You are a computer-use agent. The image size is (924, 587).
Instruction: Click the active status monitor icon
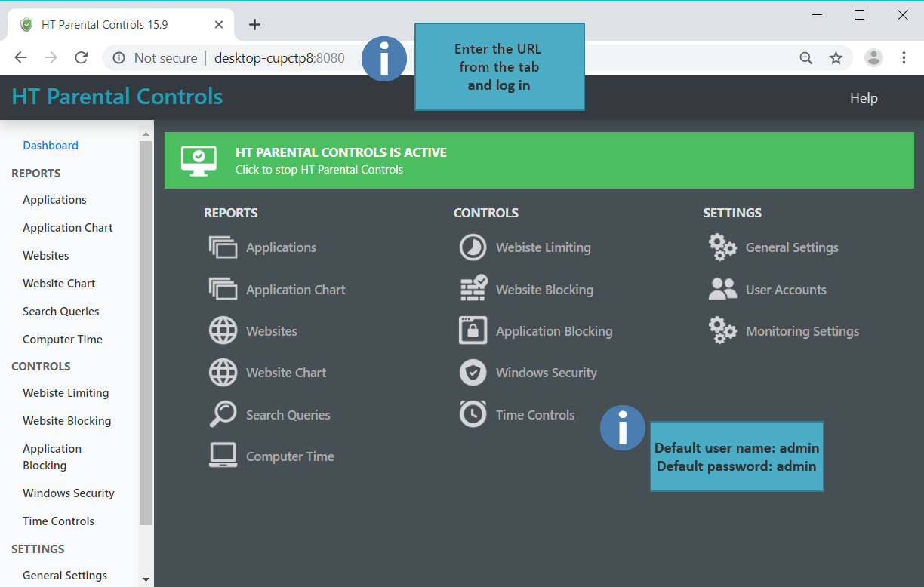tap(199, 161)
